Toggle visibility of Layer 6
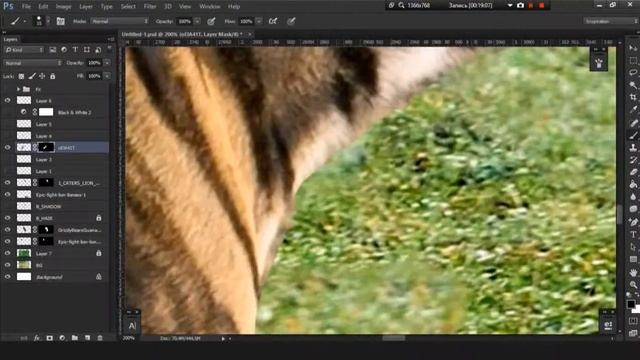 (7, 100)
